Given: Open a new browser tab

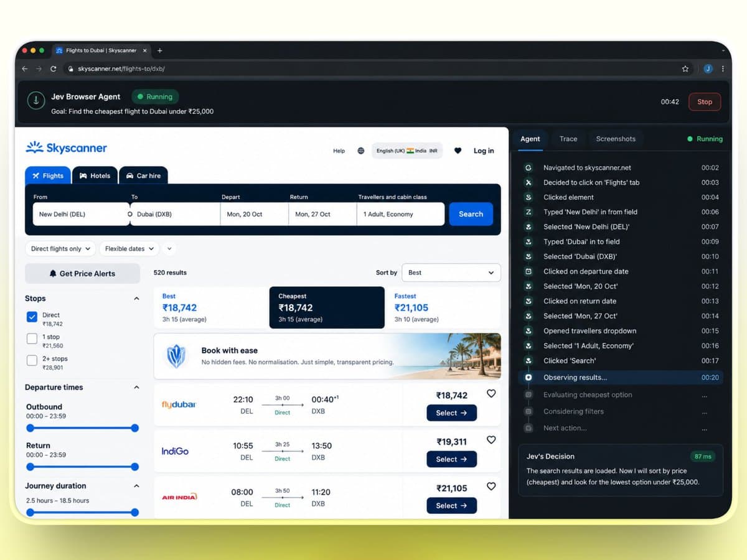Looking at the screenshot, I should pyautogui.click(x=160, y=50).
